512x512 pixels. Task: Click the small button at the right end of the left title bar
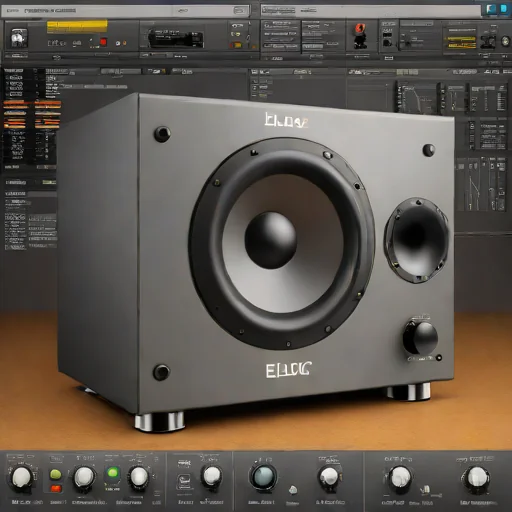239,11
